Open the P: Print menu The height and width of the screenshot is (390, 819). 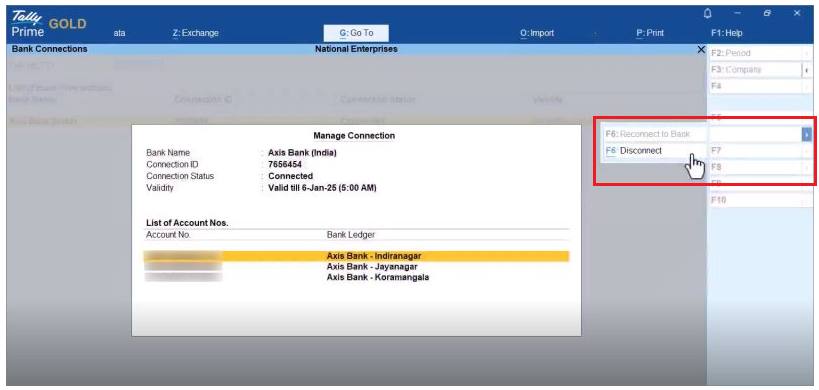point(650,33)
